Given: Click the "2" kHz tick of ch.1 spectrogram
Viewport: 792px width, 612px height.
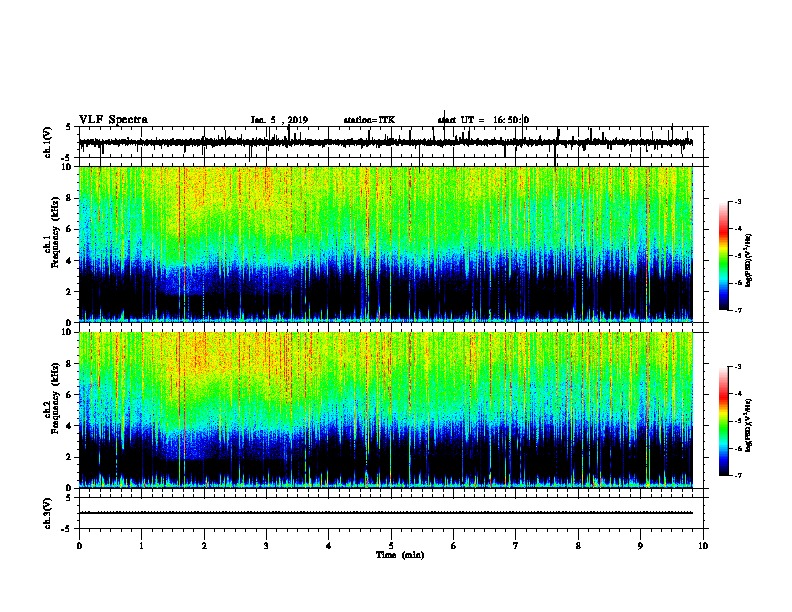Looking at the screenshot, I should point(70,291).
